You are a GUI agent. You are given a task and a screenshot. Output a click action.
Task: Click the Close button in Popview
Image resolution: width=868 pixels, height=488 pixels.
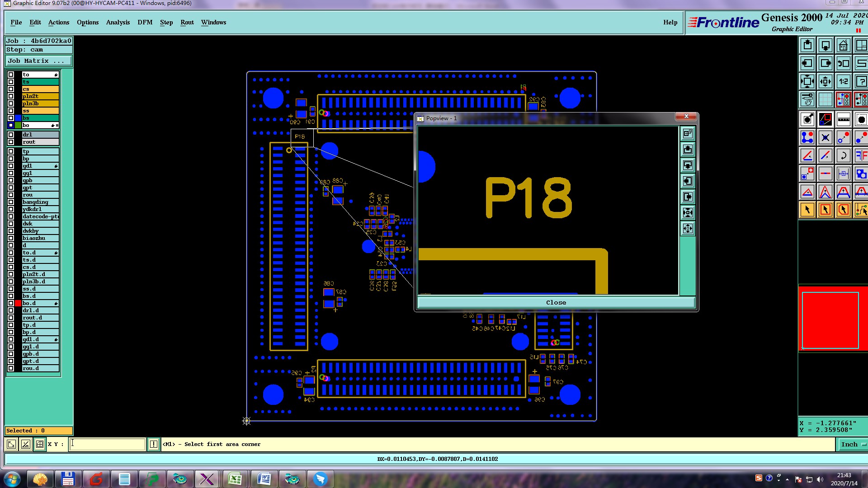click(556, 302)
